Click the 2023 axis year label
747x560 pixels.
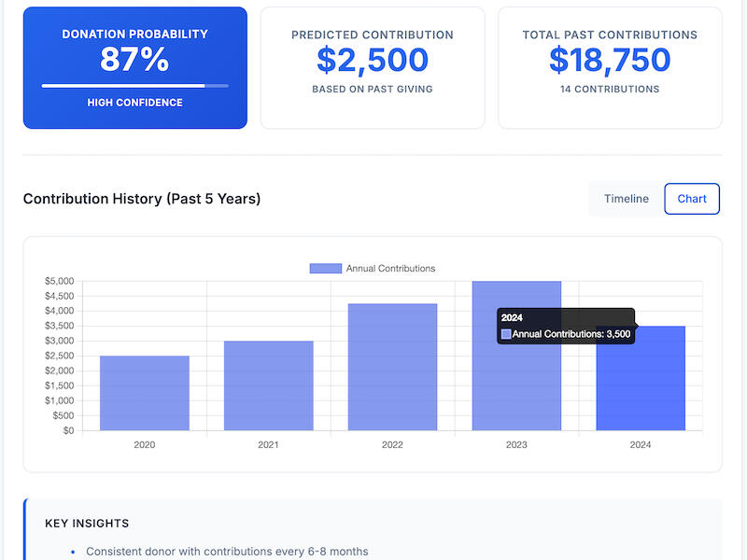[x=516, y=444]
